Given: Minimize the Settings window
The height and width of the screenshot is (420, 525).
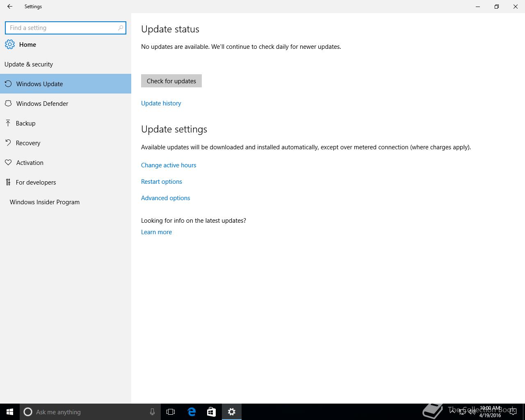Looking at the screenshot, I should 478,7.
